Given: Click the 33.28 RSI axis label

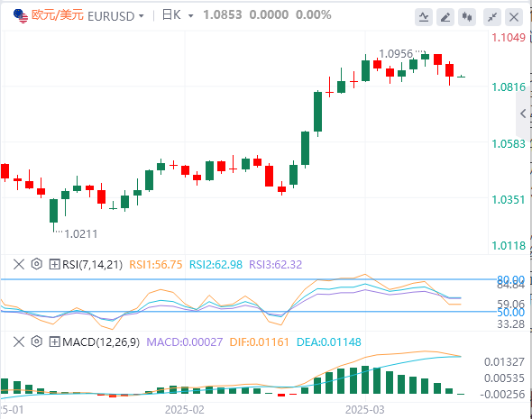Looking at the screenshot, I should pos(511,324).
